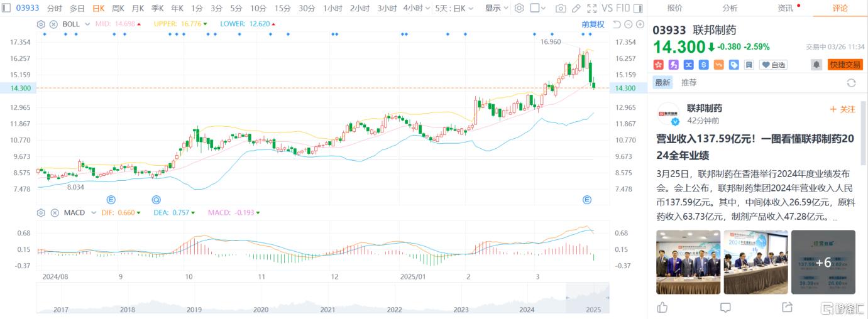Viewport: 868px width, 319px height.
Task: Select the 1小时 interval
Action: click(x=333, y=8)
